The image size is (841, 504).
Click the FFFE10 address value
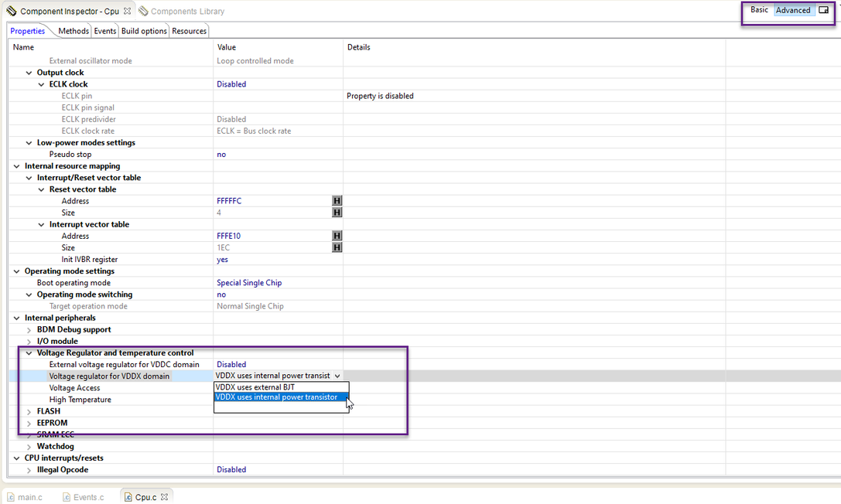228,237
